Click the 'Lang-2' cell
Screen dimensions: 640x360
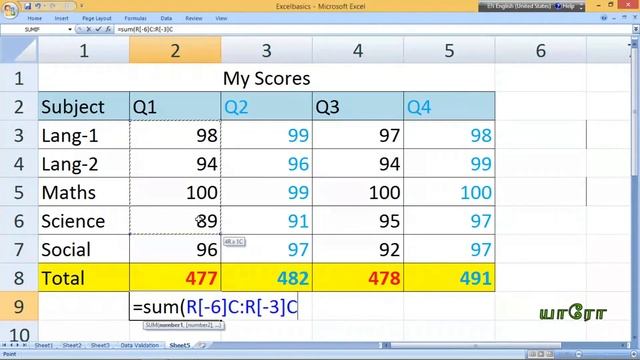coord(84,164)
